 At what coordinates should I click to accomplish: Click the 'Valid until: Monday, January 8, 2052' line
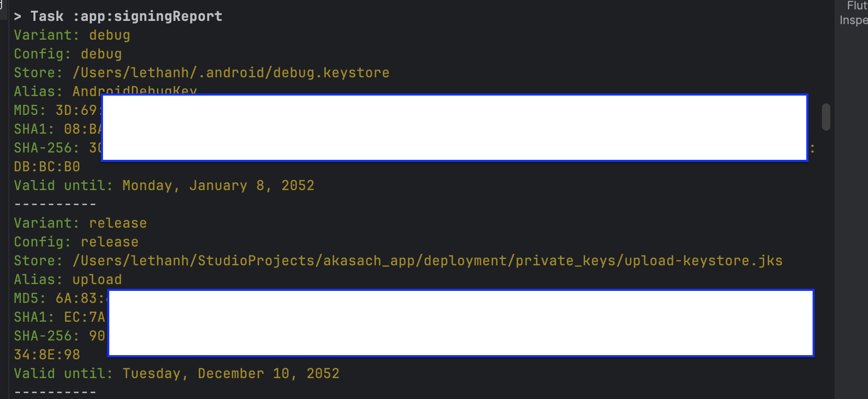pos(164,185)
